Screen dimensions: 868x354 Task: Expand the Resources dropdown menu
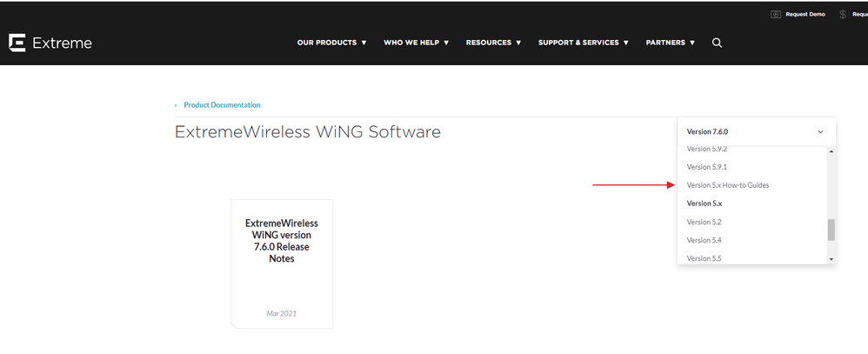point(493,43)
